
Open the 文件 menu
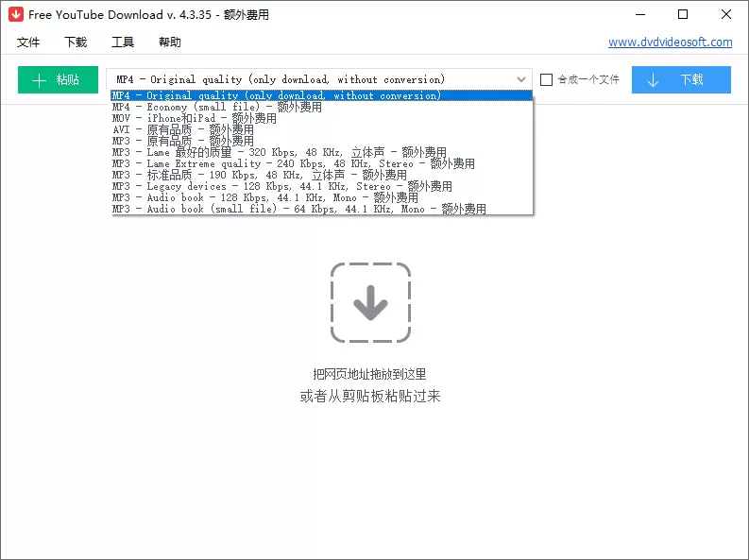click(28, 42)
